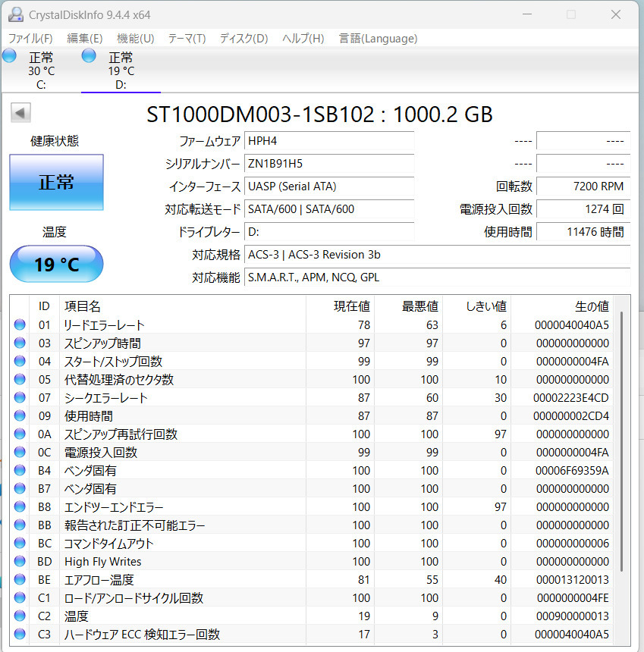Click the status circle for 報告された訂正不可能エラー row
Screen dimensions: 644x652
pos(20,525)
